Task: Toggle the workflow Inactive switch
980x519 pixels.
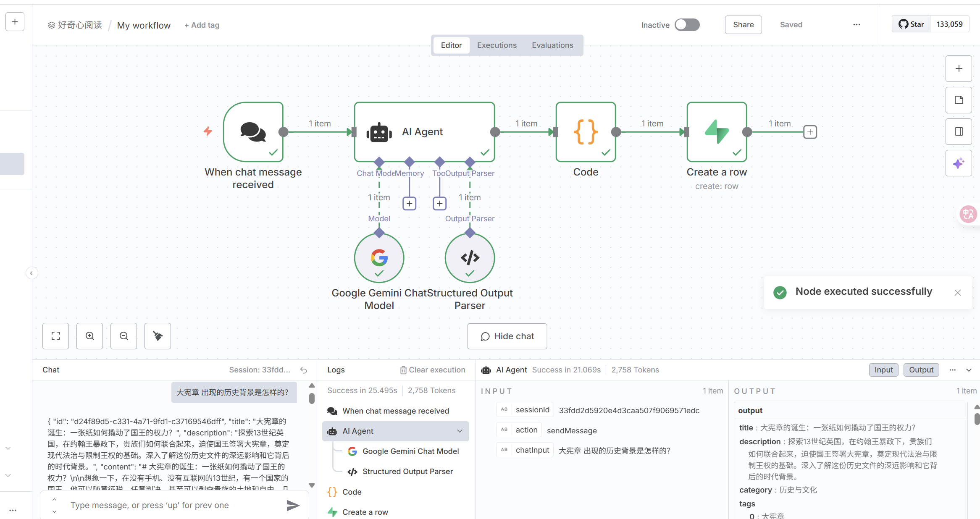Action: 687,25
